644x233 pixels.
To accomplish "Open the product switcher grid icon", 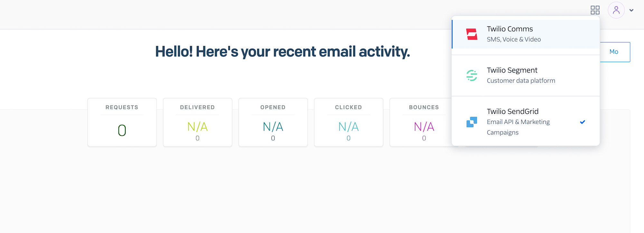I will [595, 10].
